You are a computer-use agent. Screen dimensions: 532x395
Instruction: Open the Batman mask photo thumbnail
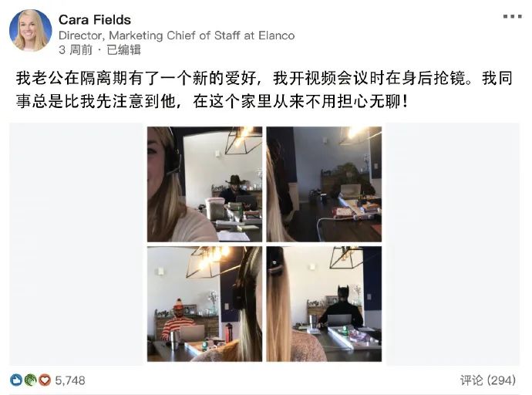[324, 304]
